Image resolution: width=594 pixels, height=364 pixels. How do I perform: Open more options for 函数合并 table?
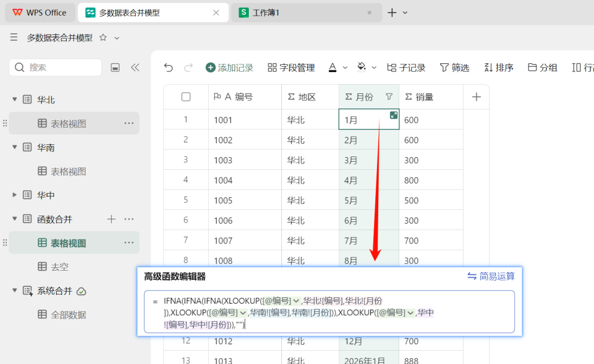pos(129,219)
